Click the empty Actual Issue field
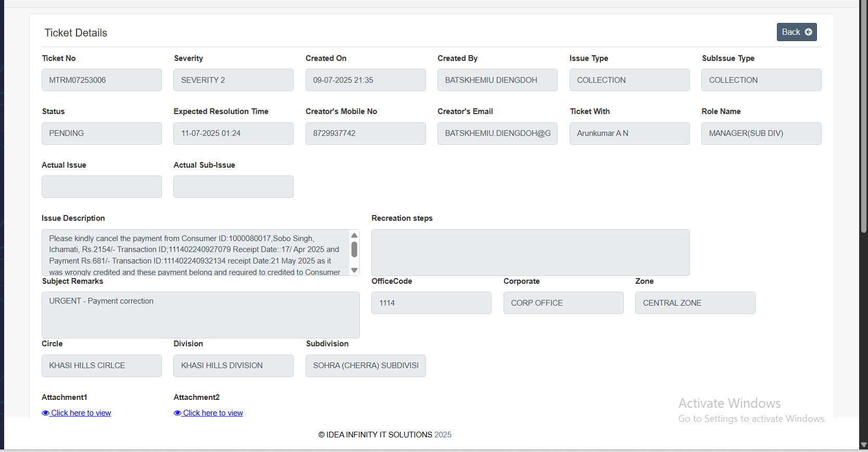 [102, 186]
